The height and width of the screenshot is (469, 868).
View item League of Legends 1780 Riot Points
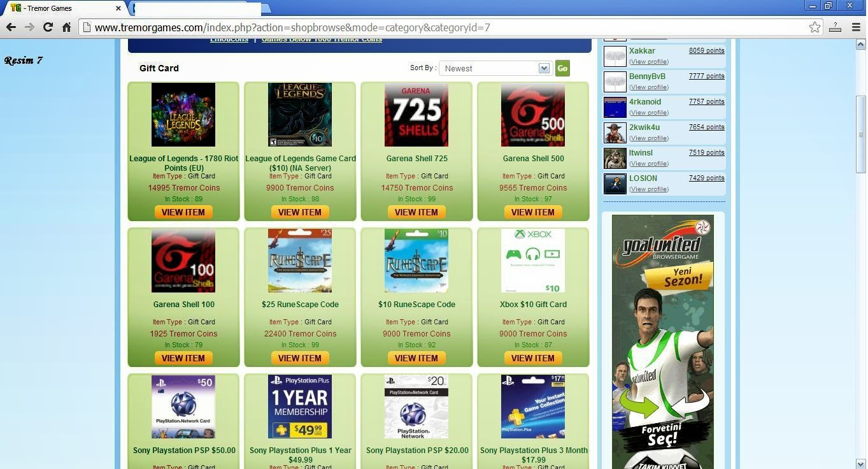pos(183,212)
